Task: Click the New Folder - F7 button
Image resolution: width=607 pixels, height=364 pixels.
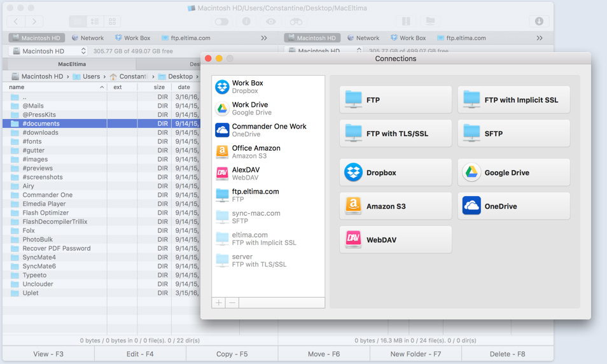Action: pyautogui.click(x=415, y=354)
